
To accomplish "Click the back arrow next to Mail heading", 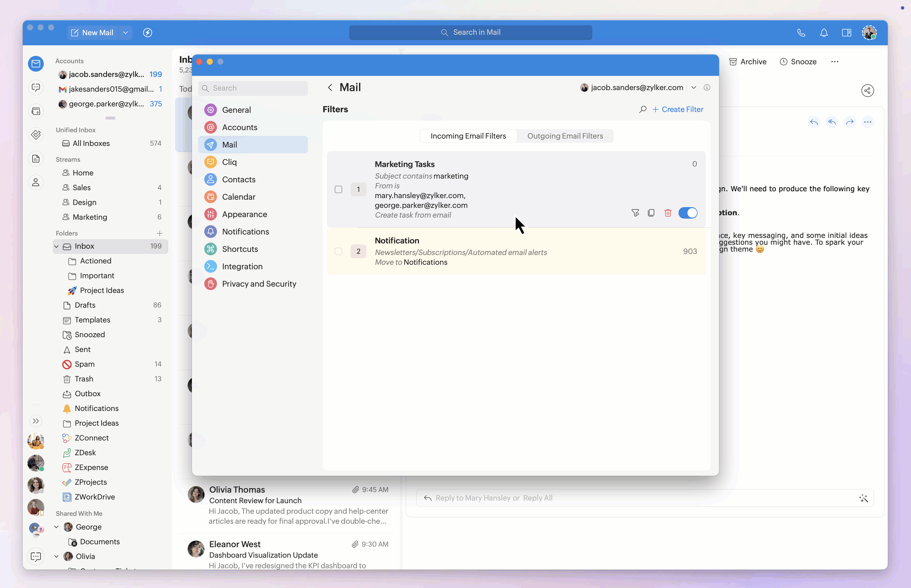I will click(x=330, y=87).
